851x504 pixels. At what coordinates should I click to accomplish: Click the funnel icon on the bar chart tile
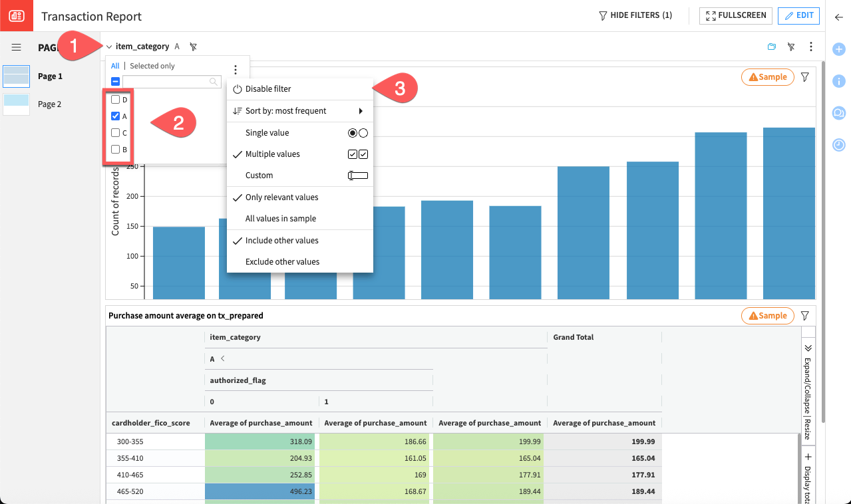pyautogui.click(x=804, y=77)
